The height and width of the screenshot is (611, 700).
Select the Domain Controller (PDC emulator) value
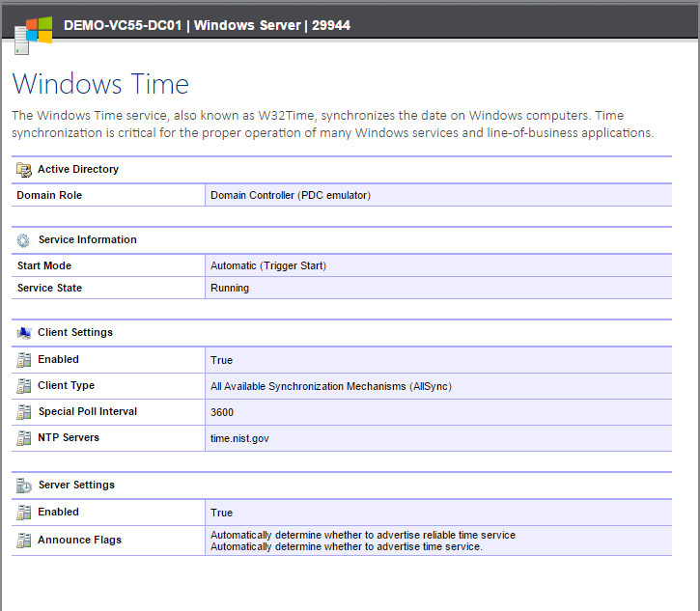click(x=291, y=196)
